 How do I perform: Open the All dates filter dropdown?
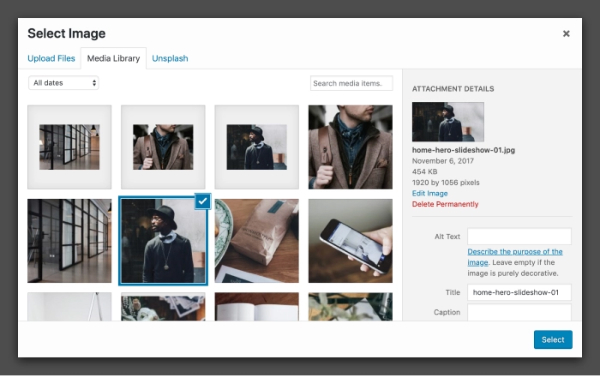64,83
